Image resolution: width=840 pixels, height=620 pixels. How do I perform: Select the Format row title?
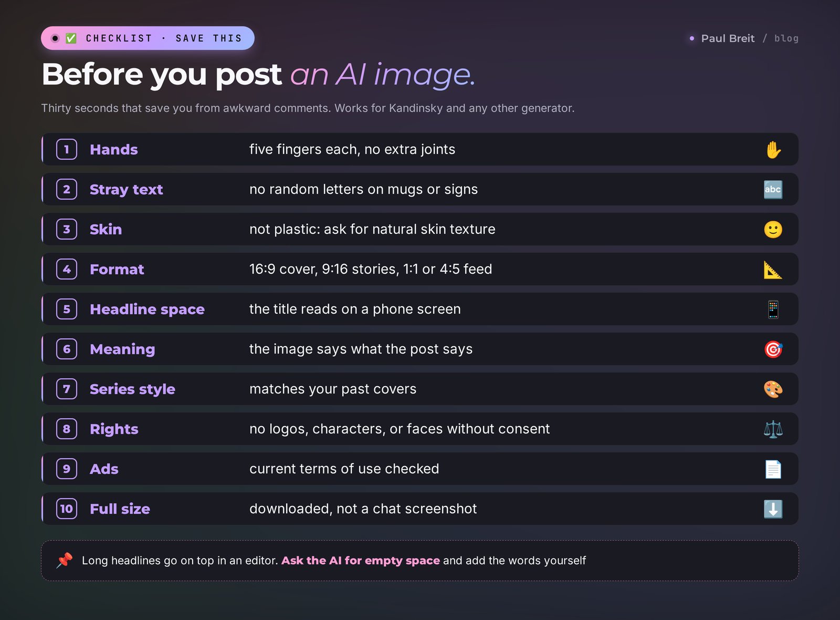tap(117, 270)
